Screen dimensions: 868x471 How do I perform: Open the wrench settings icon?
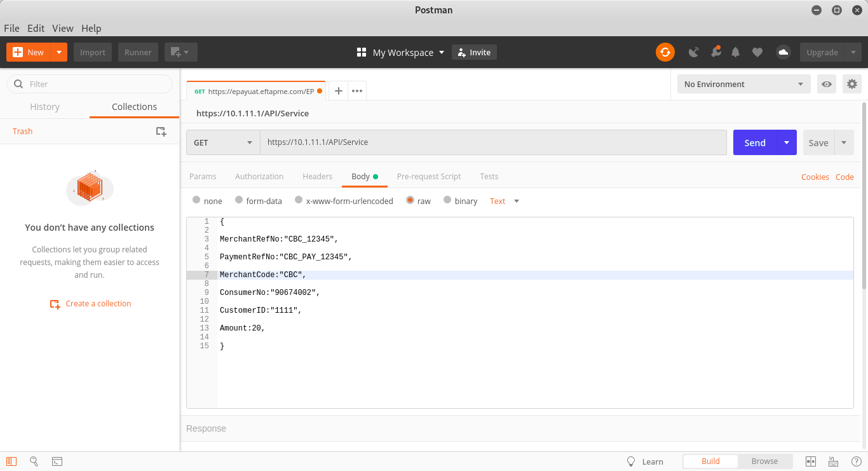pos(715,51)
